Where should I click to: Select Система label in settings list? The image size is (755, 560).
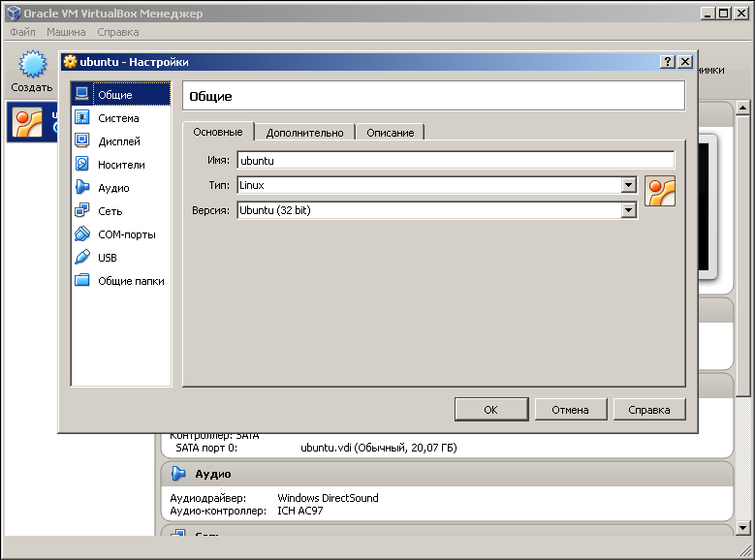pyautogui.click(x=118, y=118)
